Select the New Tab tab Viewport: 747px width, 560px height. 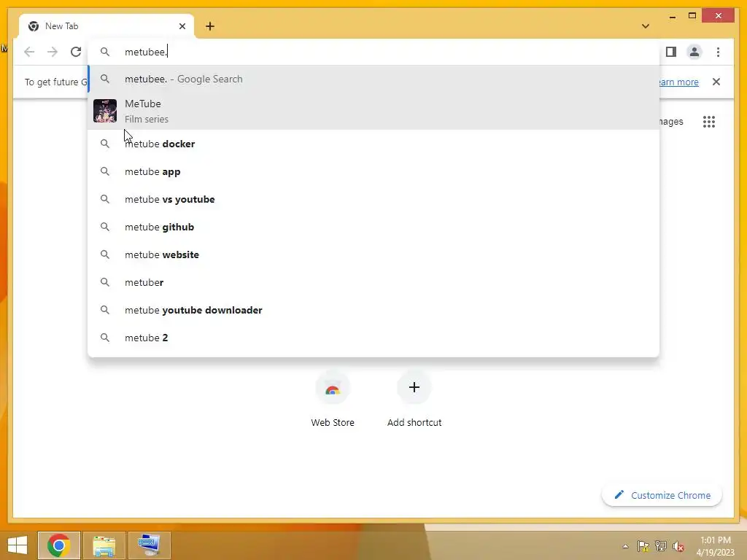pos(106,26)
